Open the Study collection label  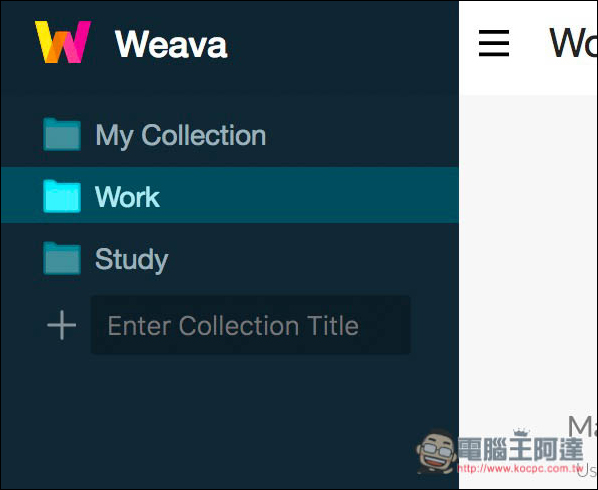click(131, 260)
